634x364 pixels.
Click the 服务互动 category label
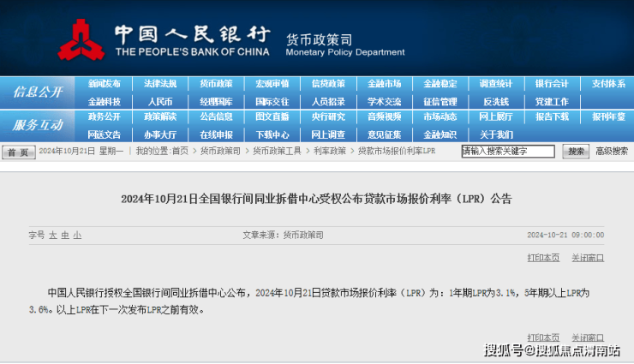(38, 125)
